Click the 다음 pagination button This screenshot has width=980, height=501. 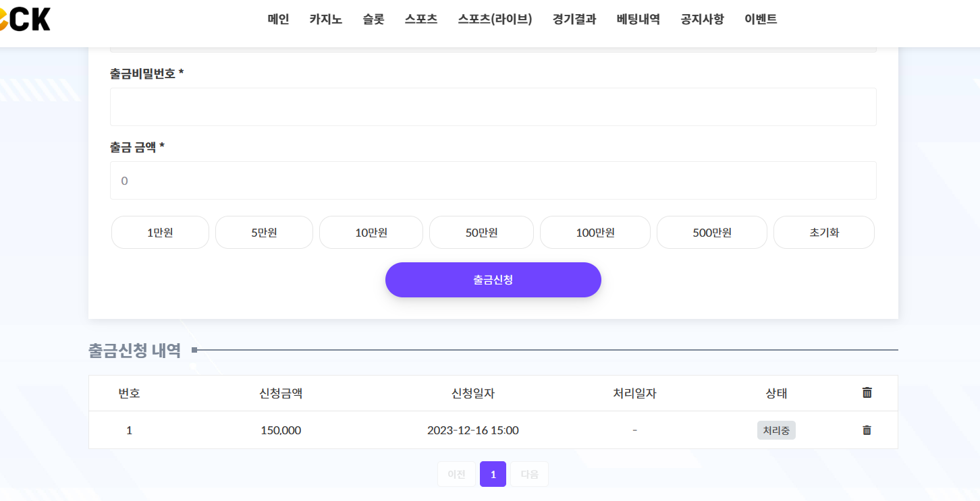pyautogui.click(x=529, y=474)
